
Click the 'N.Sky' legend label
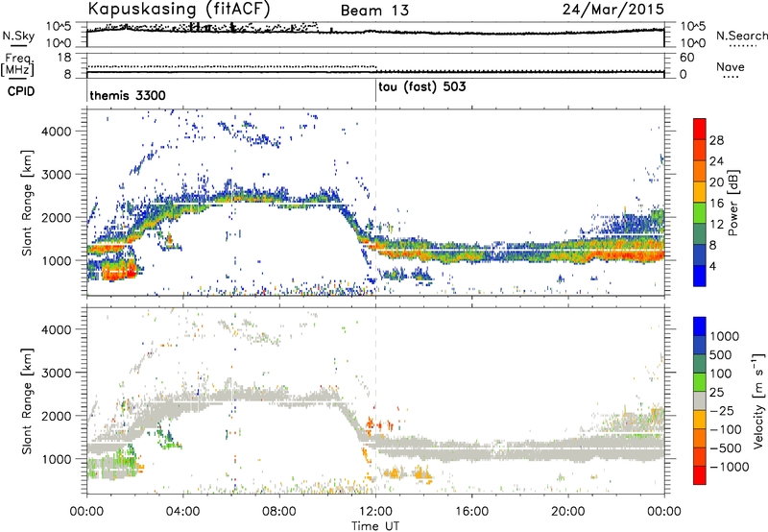click(18, 36)
